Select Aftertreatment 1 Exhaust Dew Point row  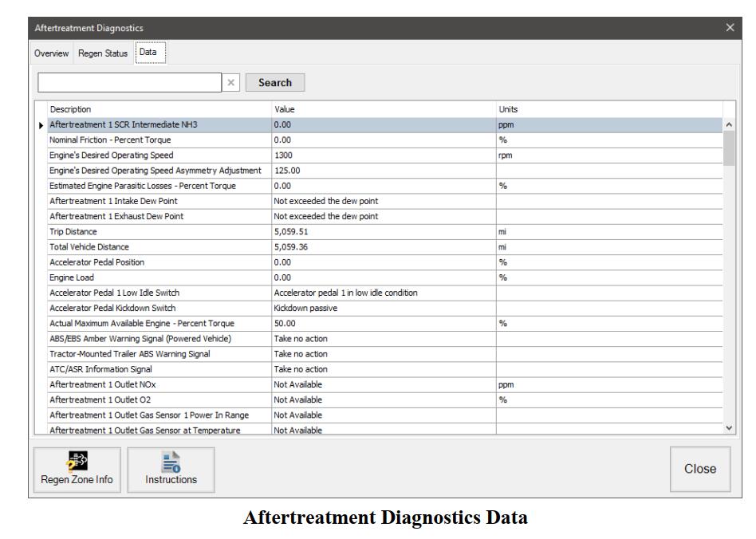pos(384,216)
